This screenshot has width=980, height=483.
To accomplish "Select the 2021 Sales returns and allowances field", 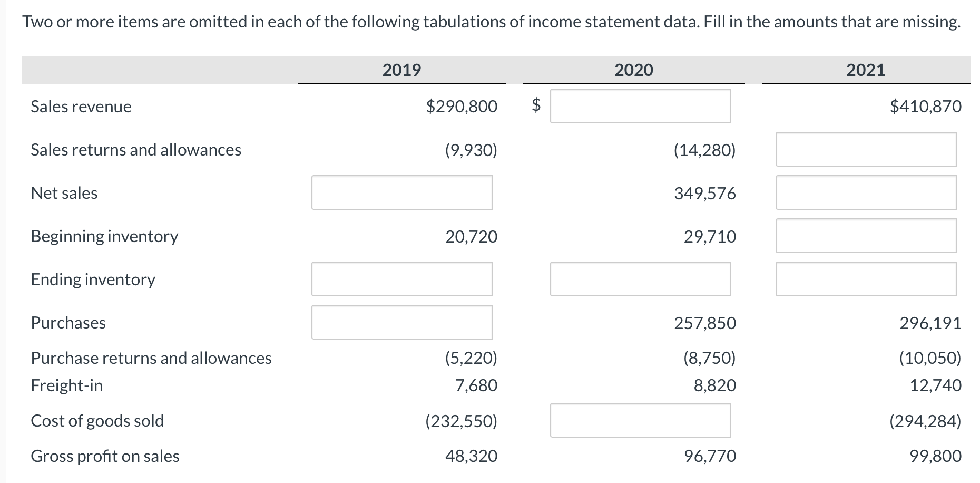I will pyautogui.click(x=866, y=149).
